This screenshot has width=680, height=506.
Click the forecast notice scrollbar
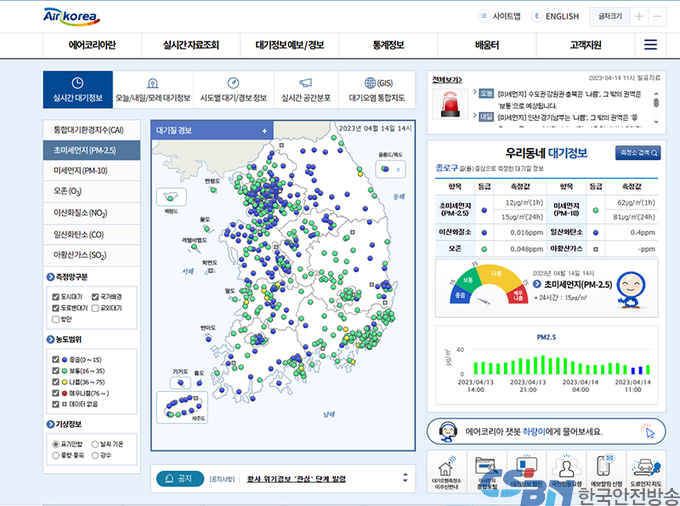tap(656, 106)
